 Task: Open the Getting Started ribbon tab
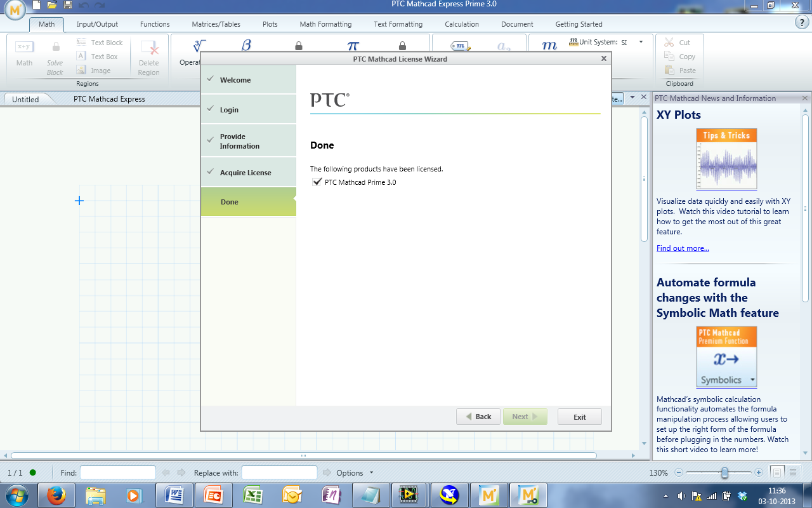point(579,24)
